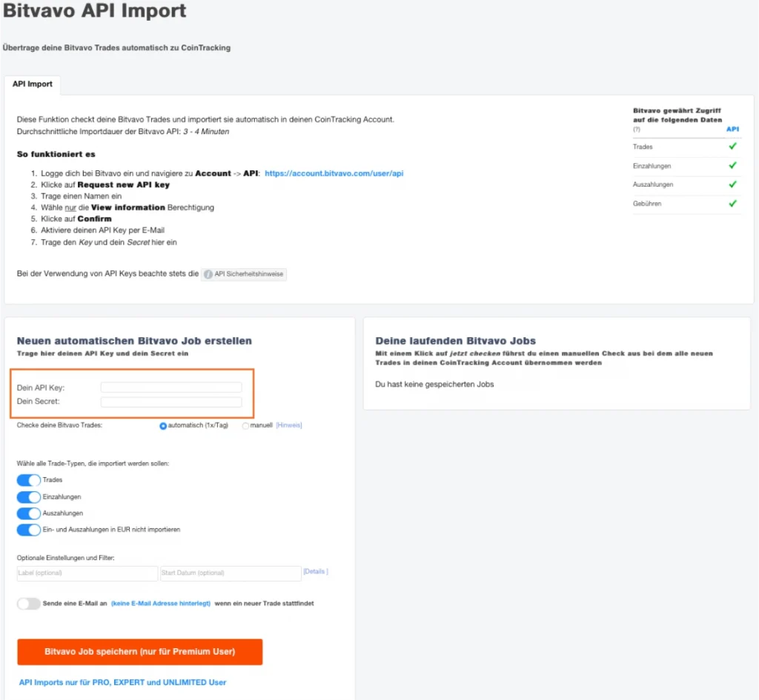Toggle the Auszahlungen import switch
The width and height of the screenshot is (759, 700).
29,513
